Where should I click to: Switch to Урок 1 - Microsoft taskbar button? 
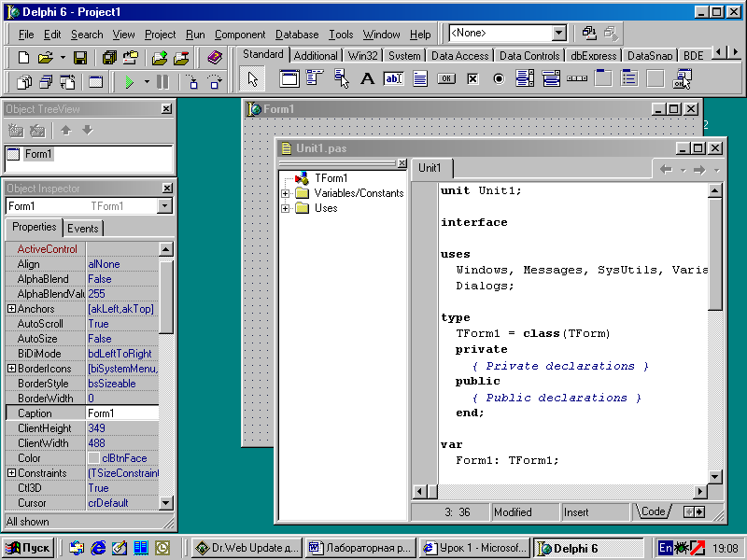(x=474, y=548)
